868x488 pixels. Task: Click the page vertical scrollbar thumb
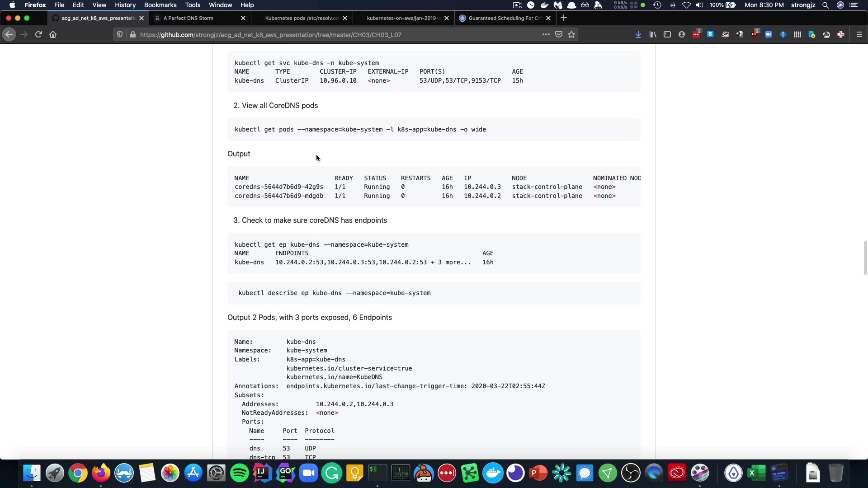point(865,258)
